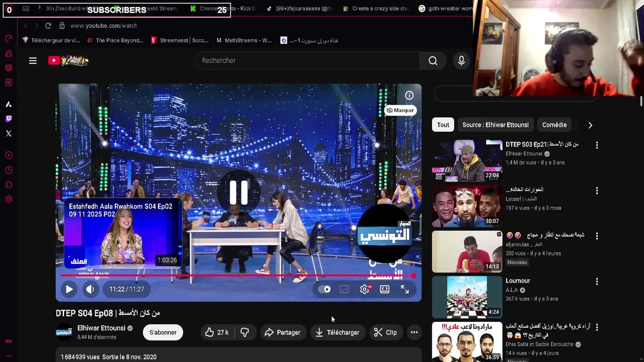Open options menu for Letatef video

tap(597, 191)
